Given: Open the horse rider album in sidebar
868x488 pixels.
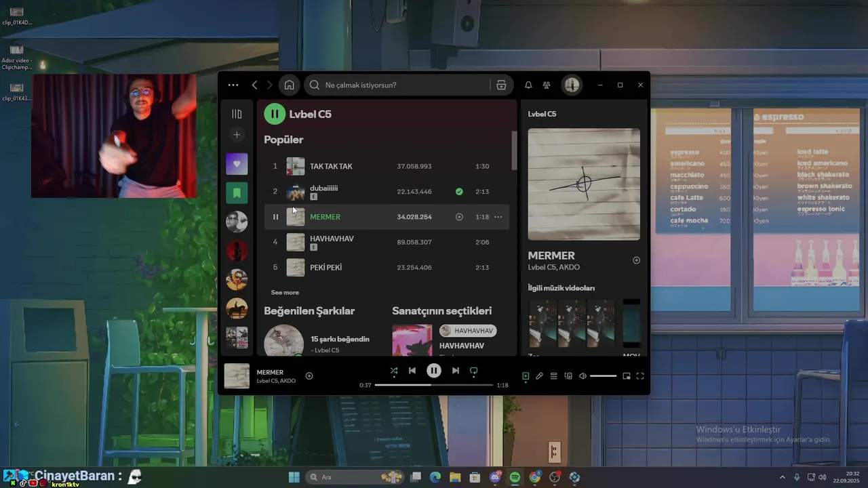Looking at the screenshot, I should click(x=237, y=308).
